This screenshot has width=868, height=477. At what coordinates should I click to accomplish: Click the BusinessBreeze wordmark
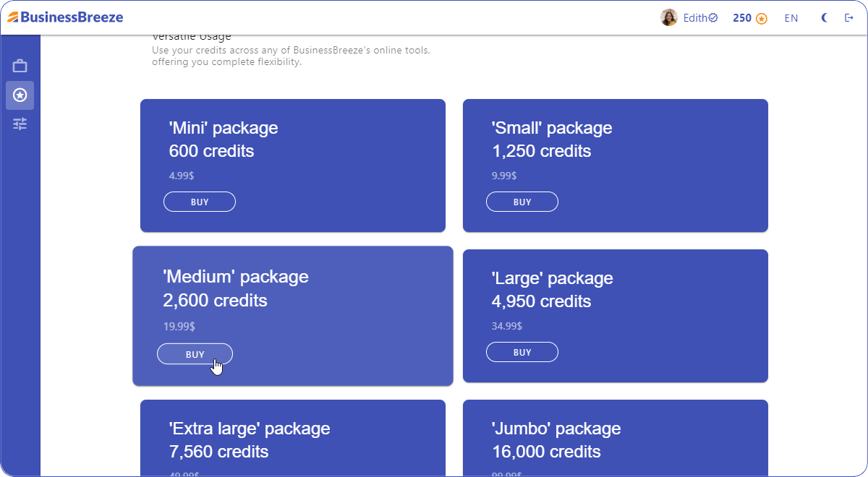[72, 17]
